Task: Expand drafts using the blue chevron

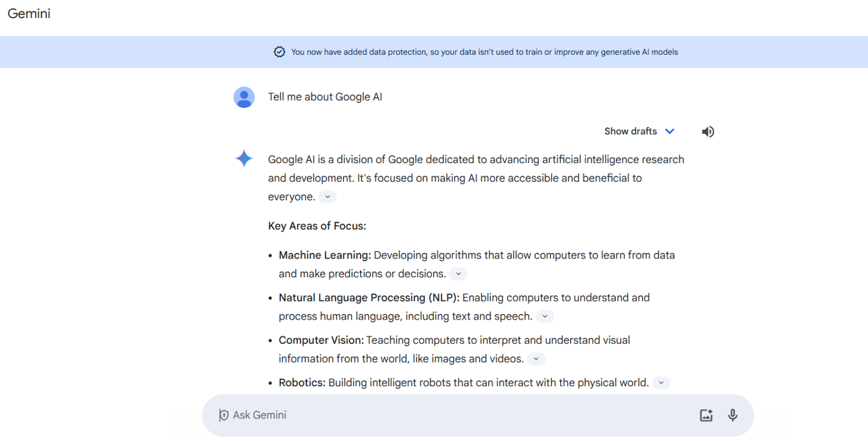Action: 670,131
